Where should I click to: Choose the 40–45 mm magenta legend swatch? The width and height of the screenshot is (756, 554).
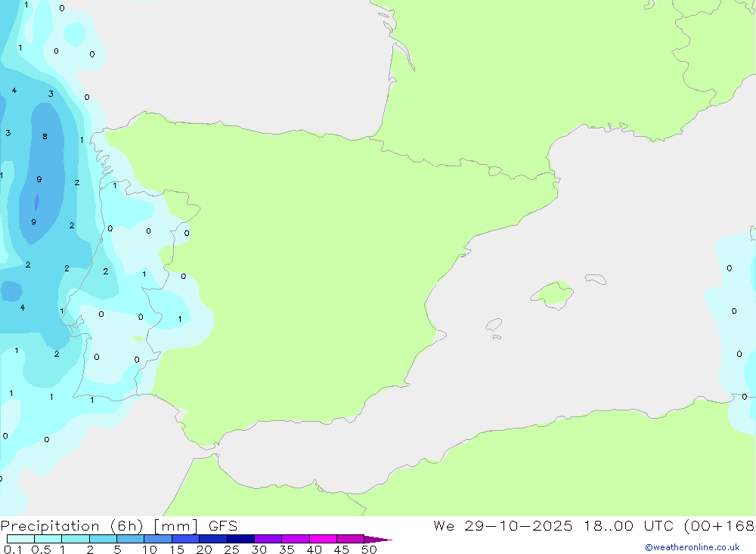pyautogui.click(x=323, y=539)
